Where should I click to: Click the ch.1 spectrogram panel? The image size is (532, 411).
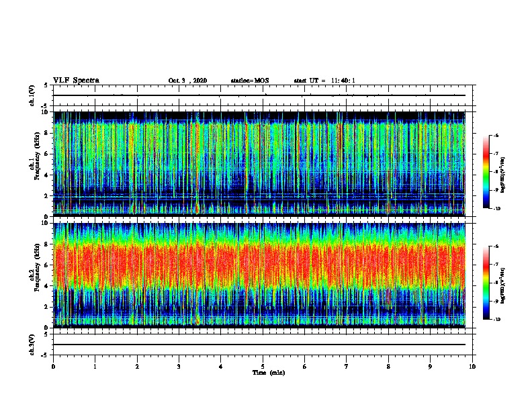[259, 164]
